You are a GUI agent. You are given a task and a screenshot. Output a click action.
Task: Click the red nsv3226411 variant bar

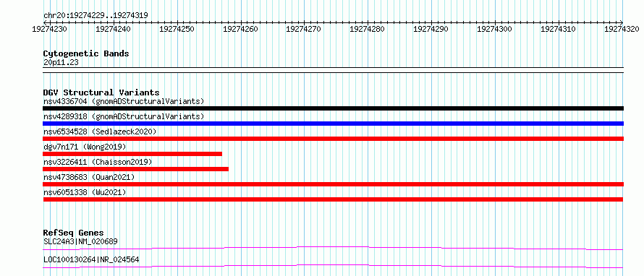135,169
